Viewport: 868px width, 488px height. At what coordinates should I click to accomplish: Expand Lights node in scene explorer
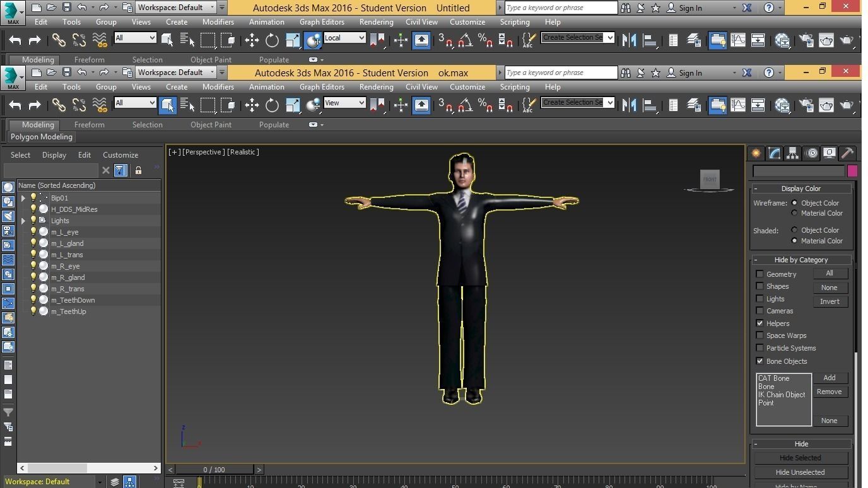[23, 221]
